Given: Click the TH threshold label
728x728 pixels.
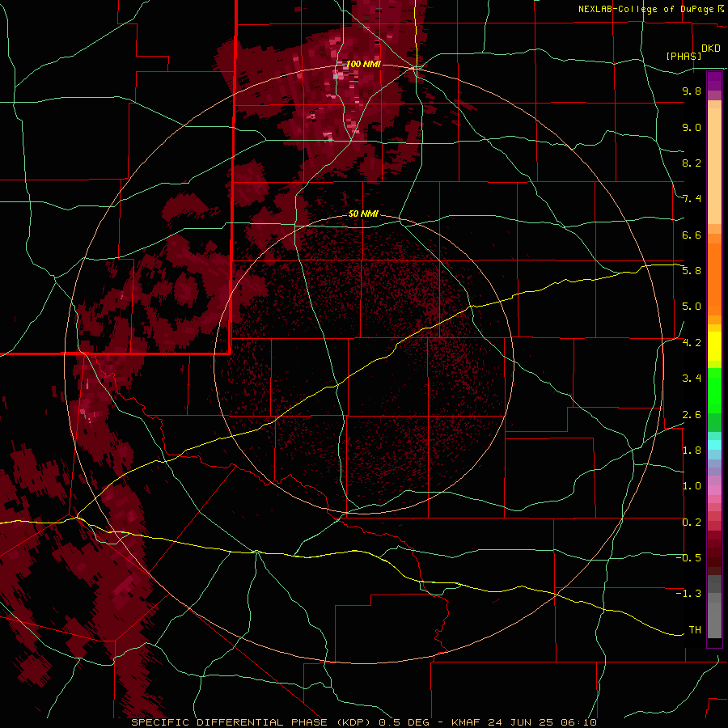Looking at the screenshot, I should click(695, 630).
